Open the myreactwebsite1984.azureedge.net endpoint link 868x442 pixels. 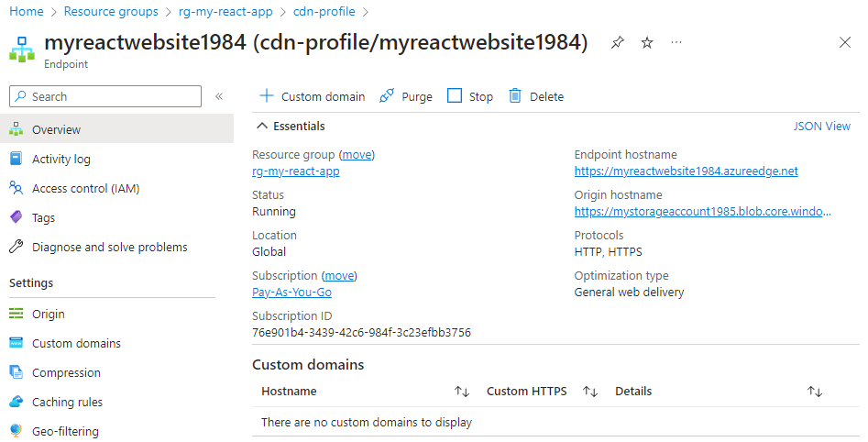tap(686, 171)
